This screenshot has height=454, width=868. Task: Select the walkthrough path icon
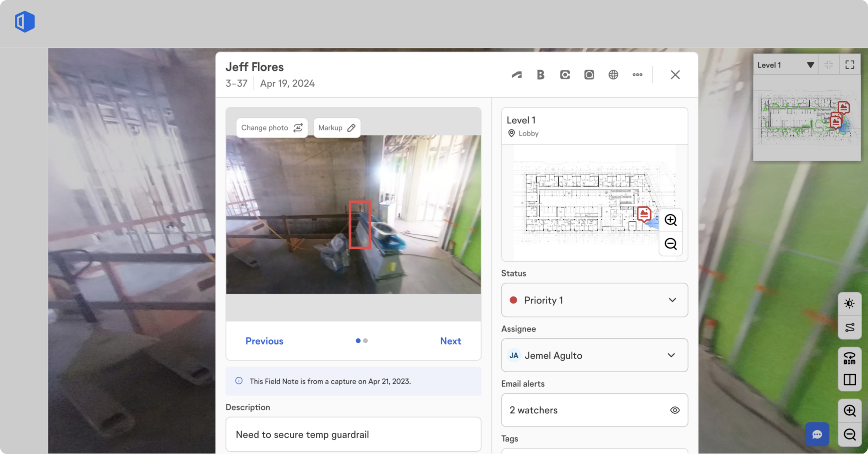click(849, 327)
